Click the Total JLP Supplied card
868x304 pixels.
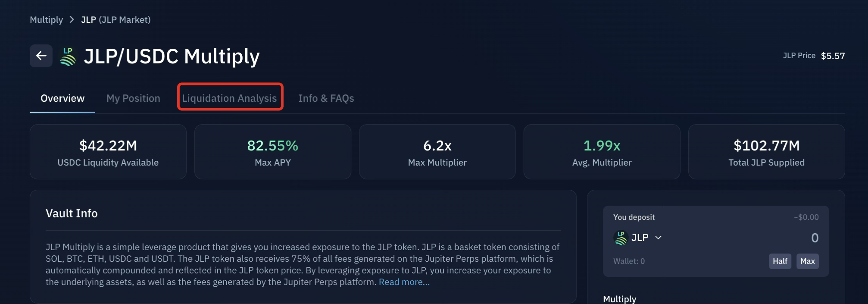click(x=766, y=152)
